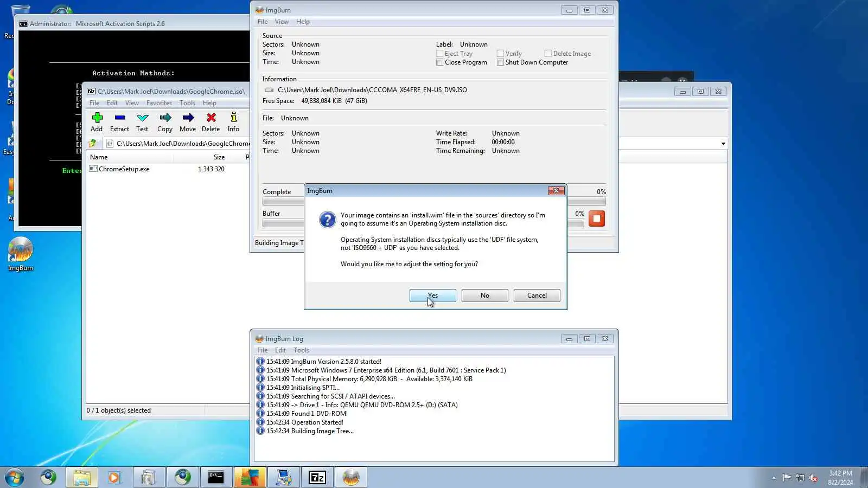Enable the Close Program checkbox
The width and height of the screenshot is (868, 488).
coord(439,62)
